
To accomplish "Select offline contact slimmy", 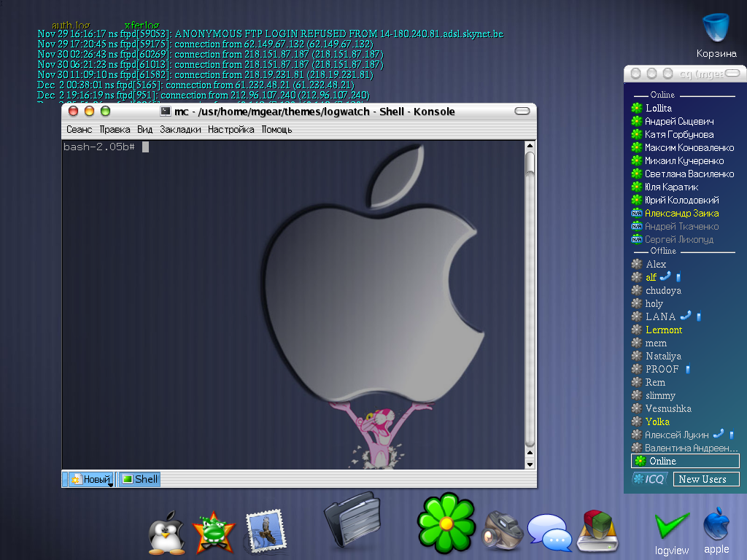I will (x=660, y=395).
